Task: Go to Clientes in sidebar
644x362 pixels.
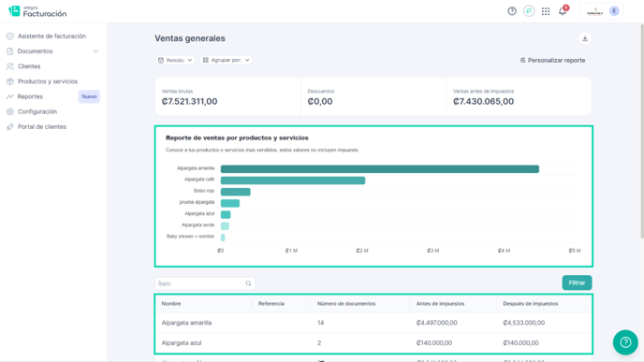Action: click(29, 66)
